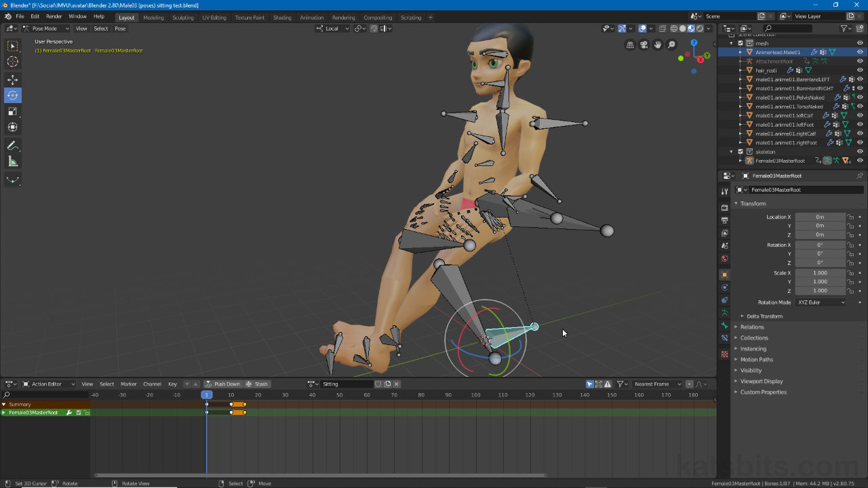Open the Texture properties tab
The width and height of the screenshot is (868, 488).
click(724, 354)
